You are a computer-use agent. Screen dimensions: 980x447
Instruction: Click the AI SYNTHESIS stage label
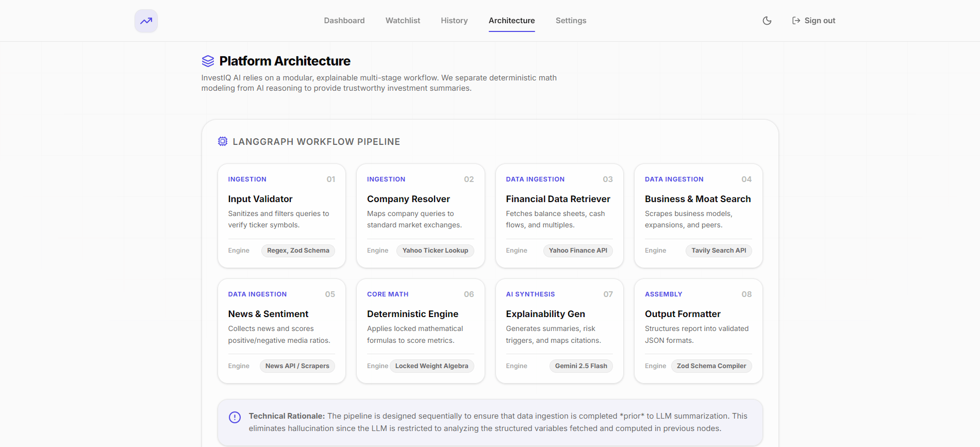pyautogui.click(x=530, y=294)
